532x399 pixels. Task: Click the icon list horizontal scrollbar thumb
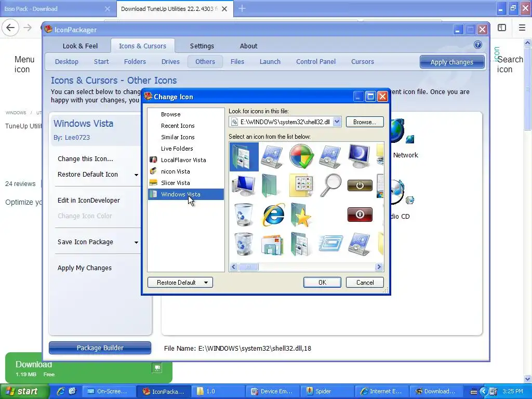pos(248,267)
